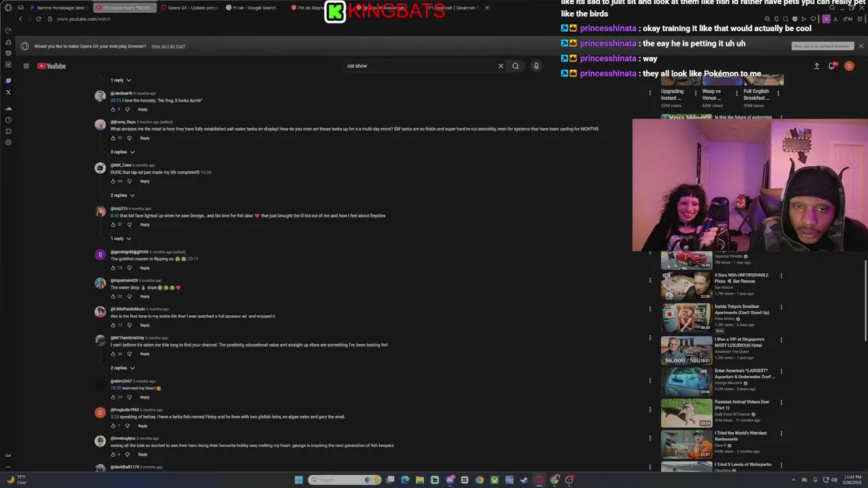Expand '1 reply' above @JanSuerth comment
This screenshot has width=868, height=488.
coord(121,80)
